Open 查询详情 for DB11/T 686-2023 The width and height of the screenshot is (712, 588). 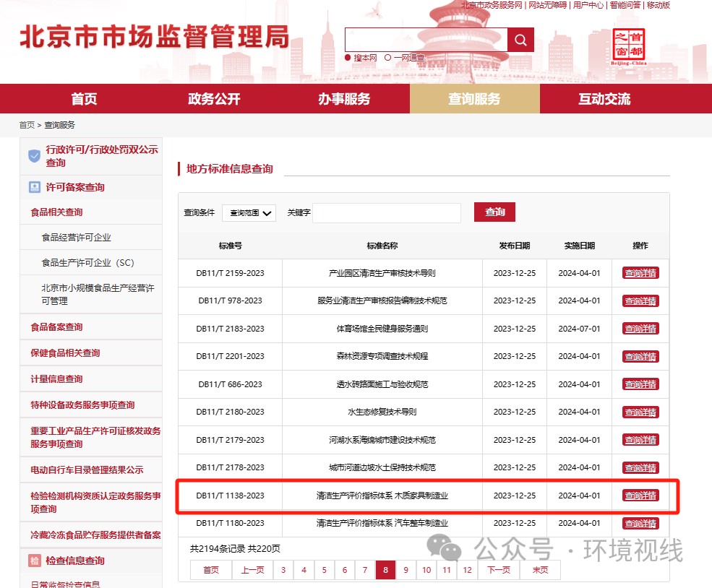tap(640, 384)
